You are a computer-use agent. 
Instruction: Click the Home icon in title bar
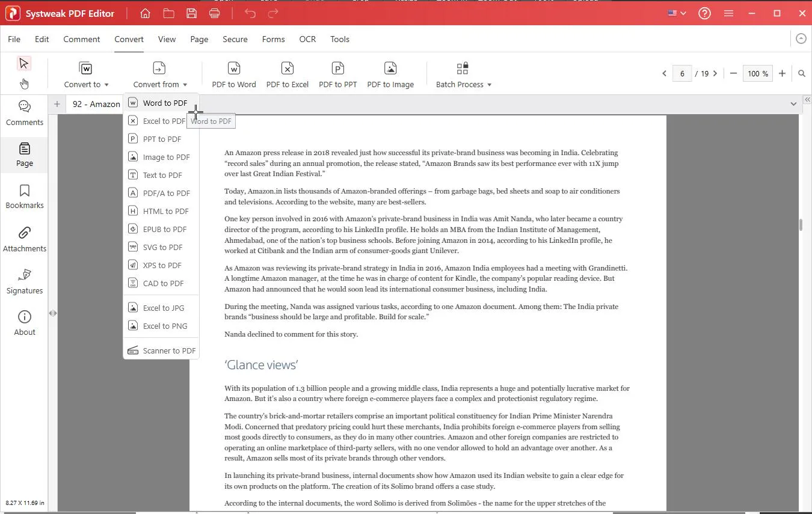(145, 13)
